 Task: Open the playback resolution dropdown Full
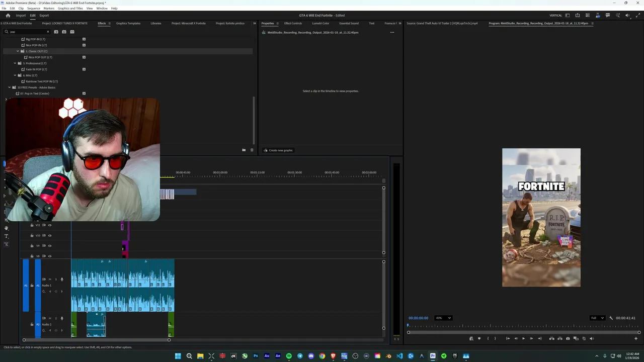point(597,318)
